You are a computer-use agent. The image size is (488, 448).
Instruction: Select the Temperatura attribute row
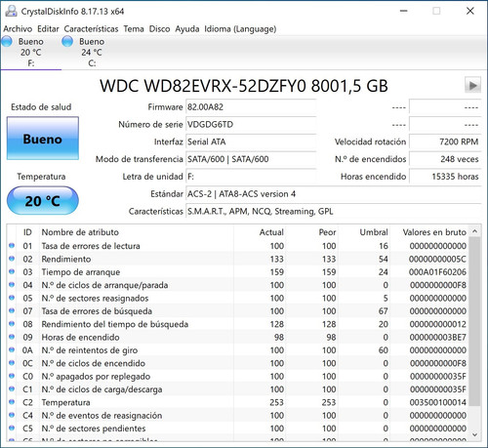238,402
